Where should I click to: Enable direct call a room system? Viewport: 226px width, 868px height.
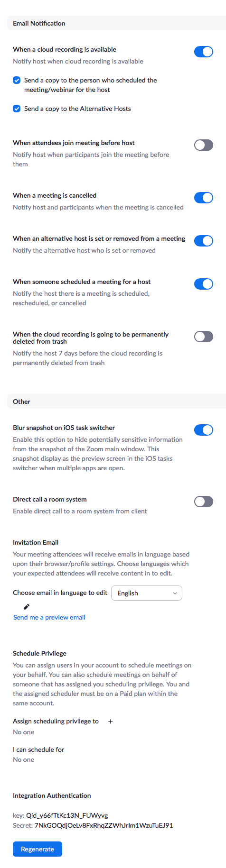click(x=204, y=502)
